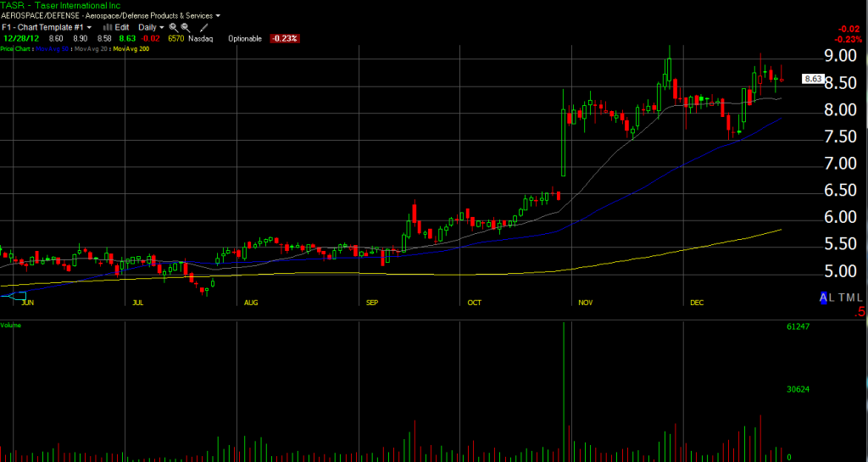Click the MovAvg 50 indicator label
Viewport: 868px width, 462px height.
coord(53,49)
